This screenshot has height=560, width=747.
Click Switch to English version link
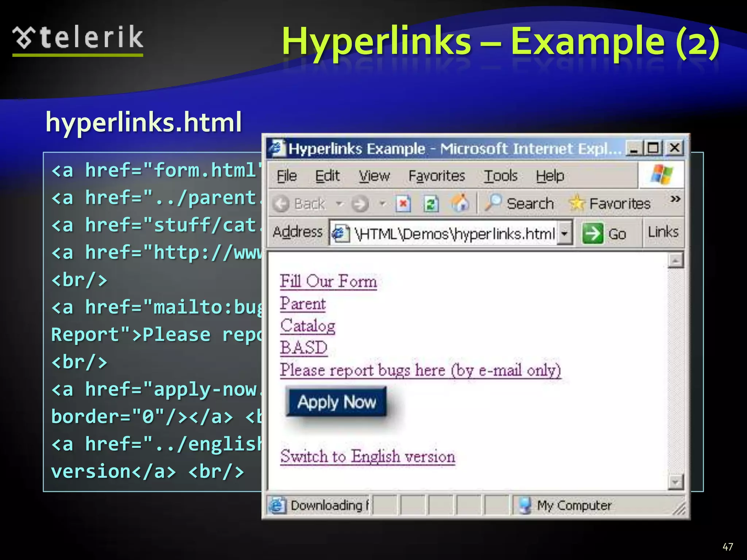(368, 456)
